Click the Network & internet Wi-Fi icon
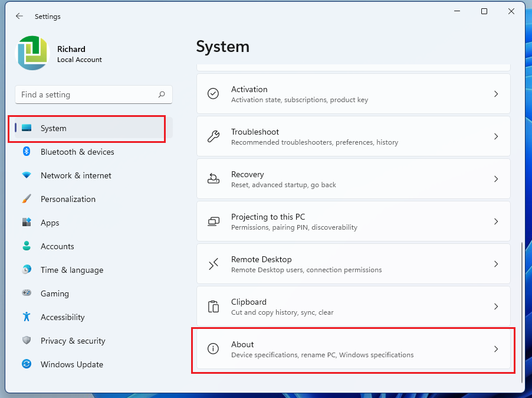The height and width of the screenshot is (398, 532). (x=27, y=175)
